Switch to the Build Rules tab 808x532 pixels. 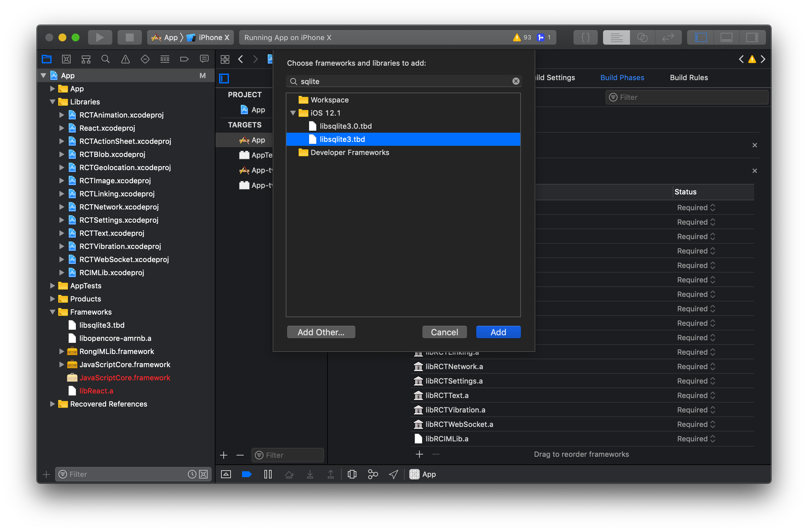689,78
